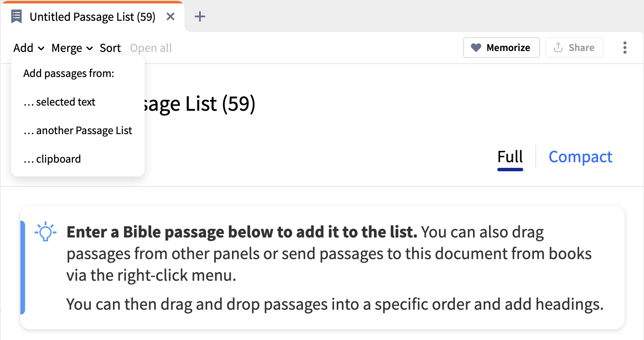Click the Merge chevron arrow
This screenshot has height=340, width=644.
90,48
